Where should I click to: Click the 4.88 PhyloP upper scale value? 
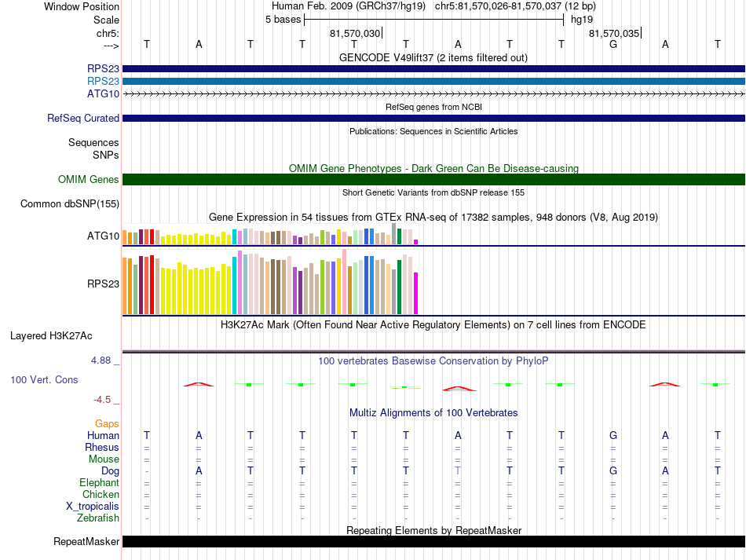coord(101,361)
